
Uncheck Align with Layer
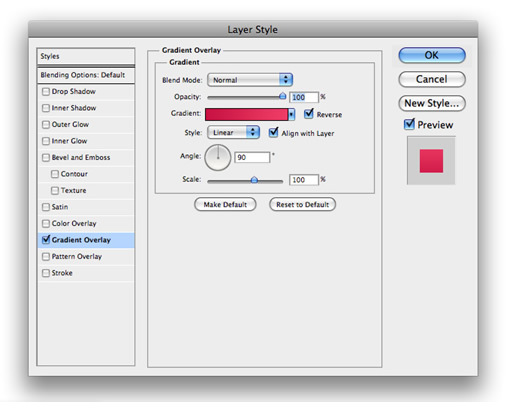[x=273, y=132]
